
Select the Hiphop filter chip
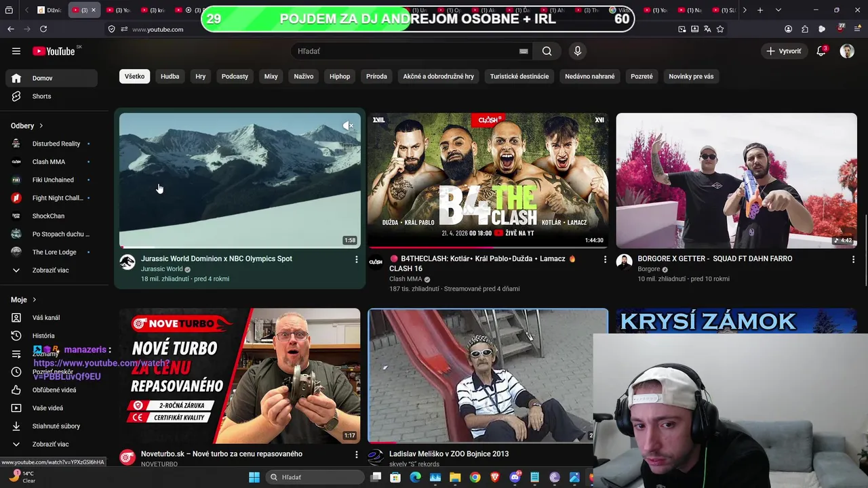pyautogui.click(x=340, y=77)
